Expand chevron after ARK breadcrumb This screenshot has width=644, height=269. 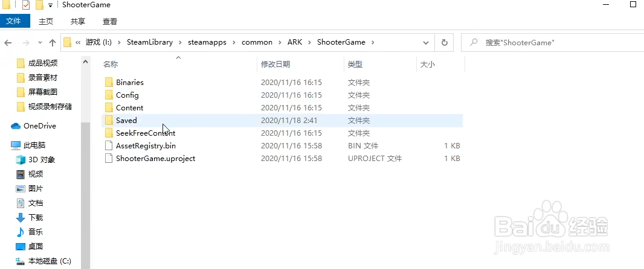click(310, 42)
